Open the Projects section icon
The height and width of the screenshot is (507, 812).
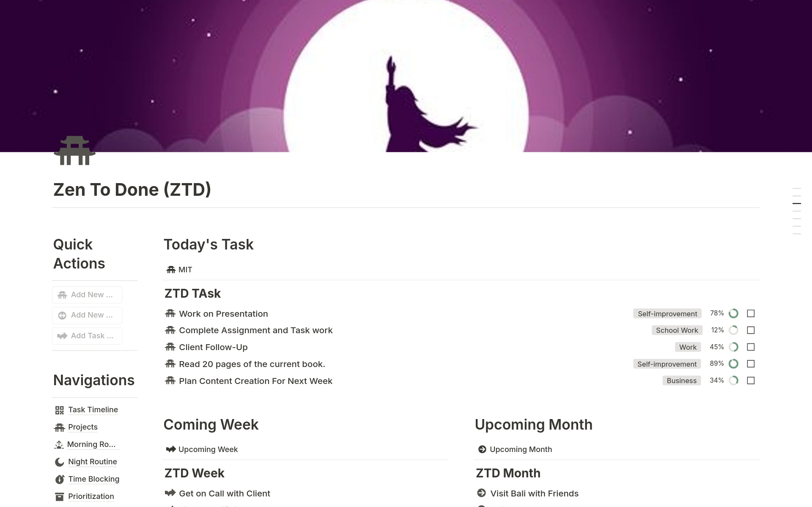click(59, 427)
